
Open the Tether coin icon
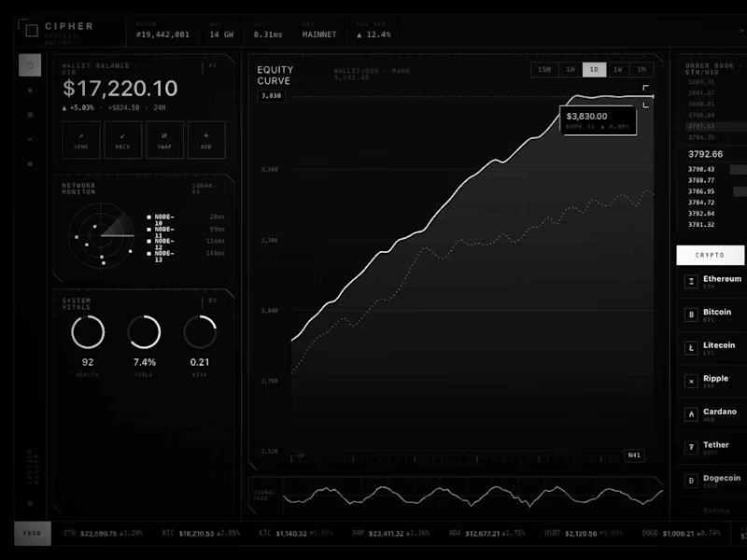[x=691, y=448]
